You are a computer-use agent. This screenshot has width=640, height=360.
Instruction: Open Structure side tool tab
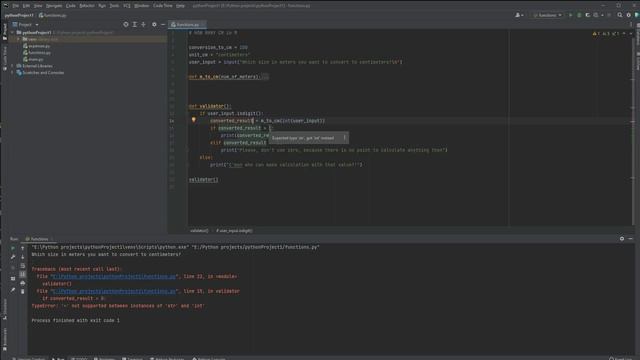coord(4,309)
